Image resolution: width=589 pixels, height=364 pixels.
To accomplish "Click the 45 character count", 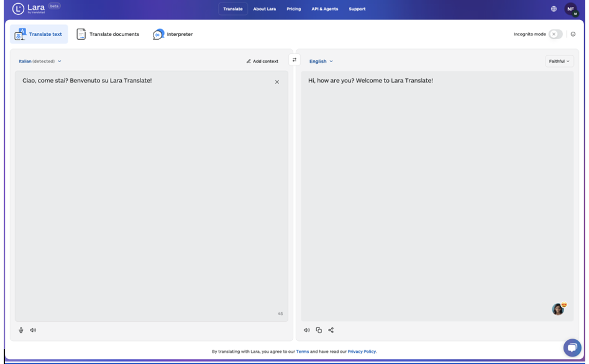I will point(281,314).
